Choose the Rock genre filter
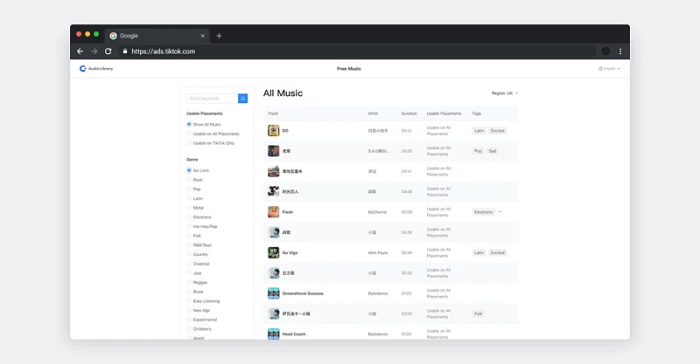This screenshot has height=364, width=700. point(195,180)
